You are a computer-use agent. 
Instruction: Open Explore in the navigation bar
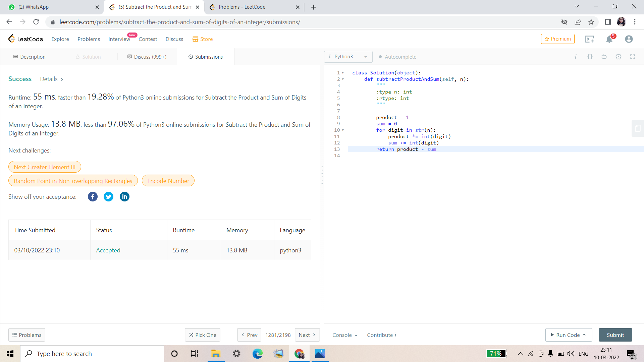pyautogui.click(x=60, y=39)
